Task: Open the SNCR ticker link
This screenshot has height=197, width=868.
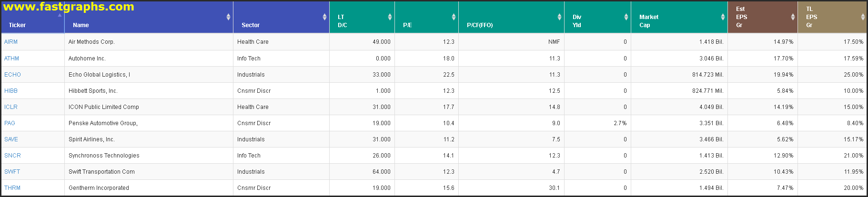Action: [x=12, y=156]
